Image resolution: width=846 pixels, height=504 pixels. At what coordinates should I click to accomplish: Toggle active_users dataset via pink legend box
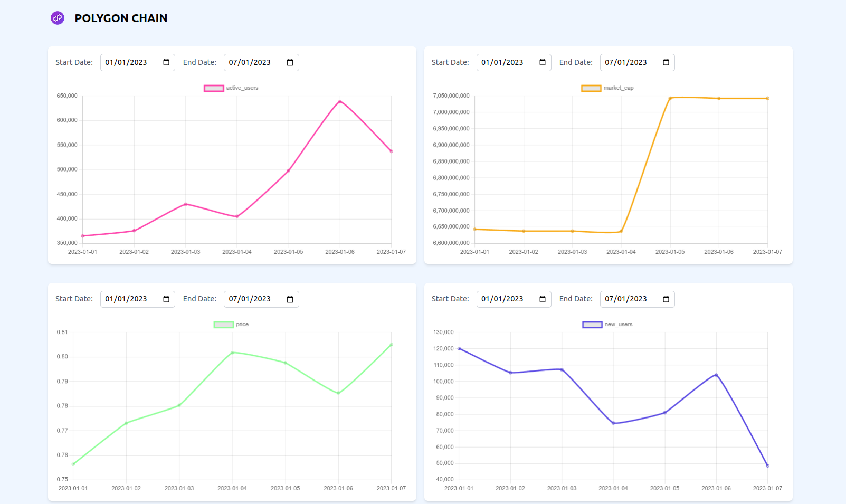click(x=214, y=88)
